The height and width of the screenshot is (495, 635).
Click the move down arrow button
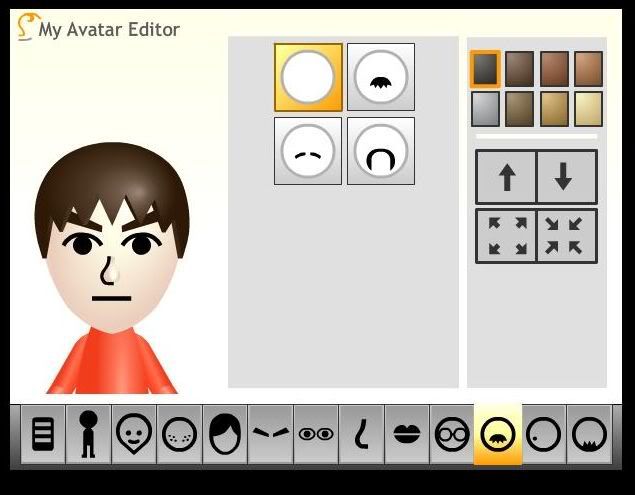566,177
